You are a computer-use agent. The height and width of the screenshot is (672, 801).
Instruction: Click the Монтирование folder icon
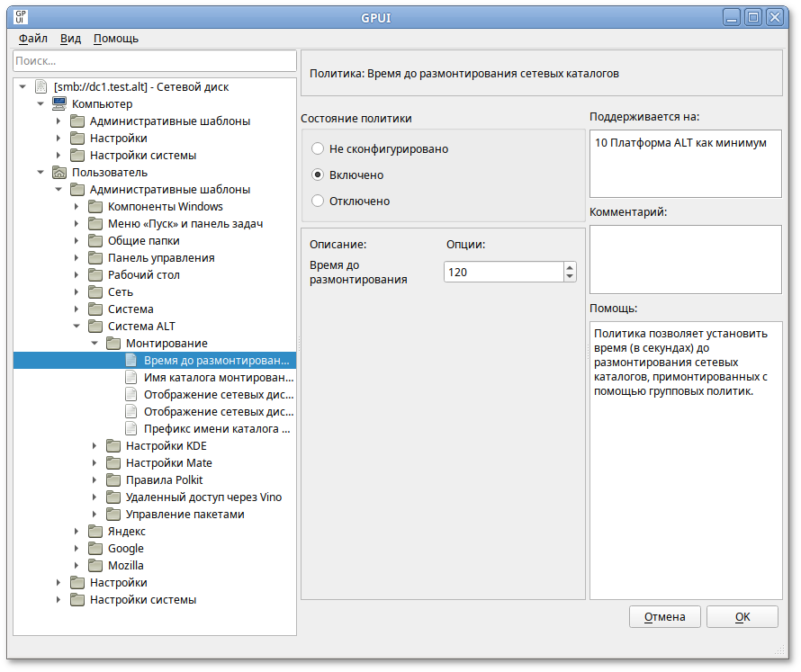[112, 344]
